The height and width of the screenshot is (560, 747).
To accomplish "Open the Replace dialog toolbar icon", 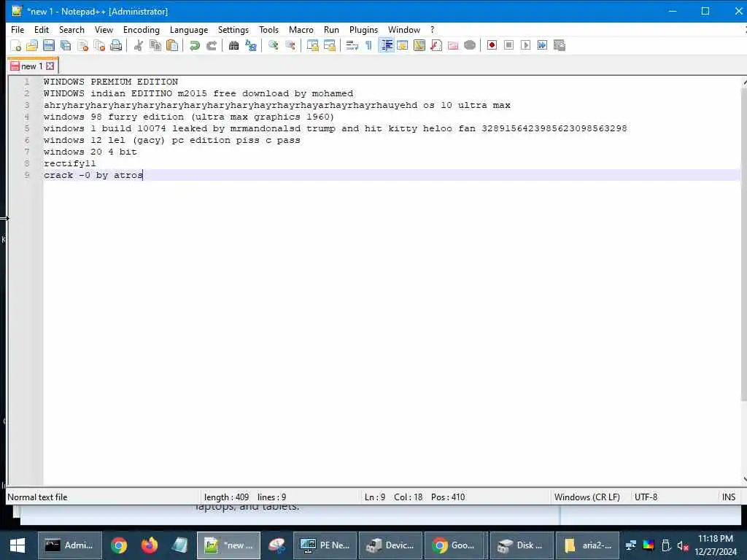I will tap(251, 45).
